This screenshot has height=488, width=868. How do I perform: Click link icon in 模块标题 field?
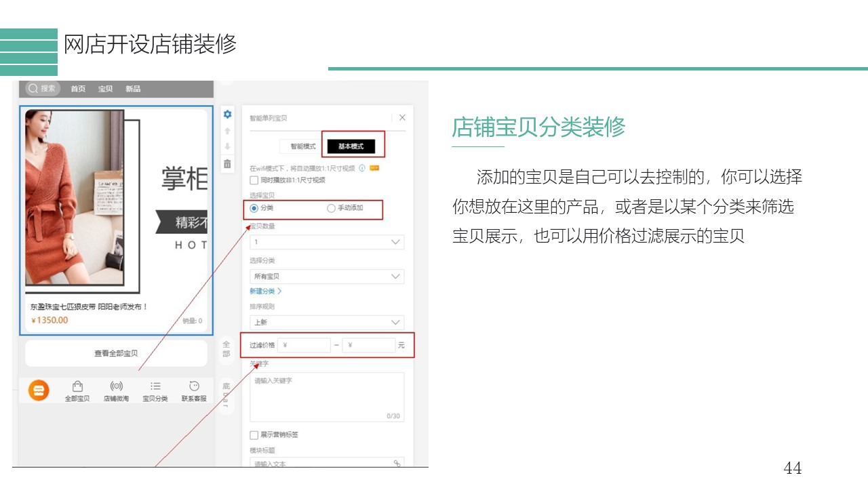[397, 464]
